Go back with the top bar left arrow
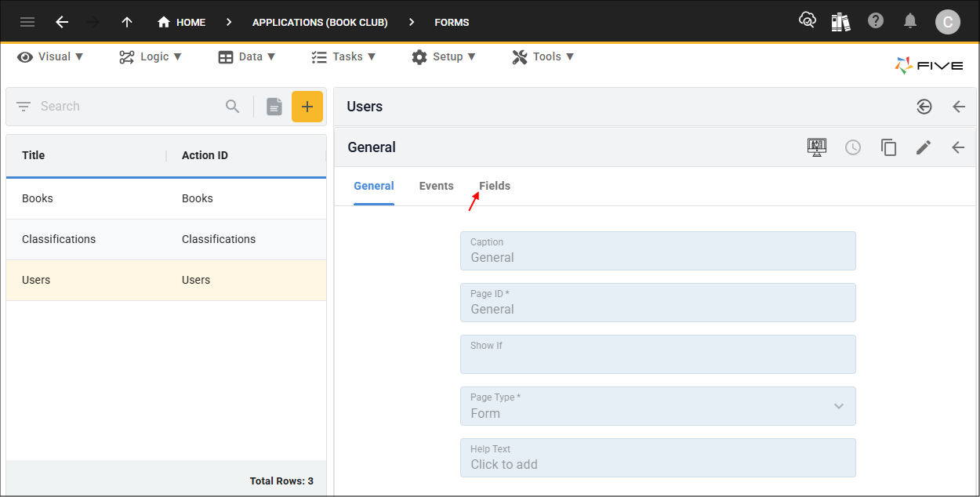The width and height of the screenshot is (980, 497). (x=62, y=22)
